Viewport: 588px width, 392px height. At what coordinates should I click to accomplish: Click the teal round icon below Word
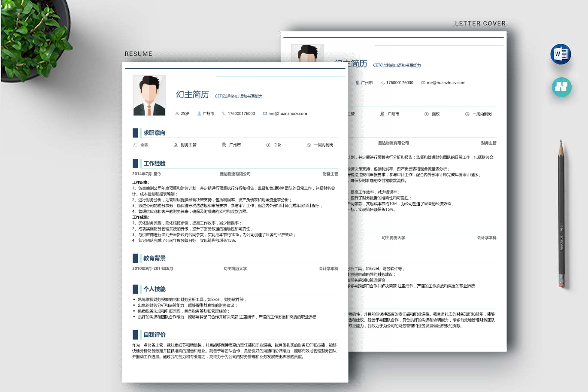[x=561, y=87]
